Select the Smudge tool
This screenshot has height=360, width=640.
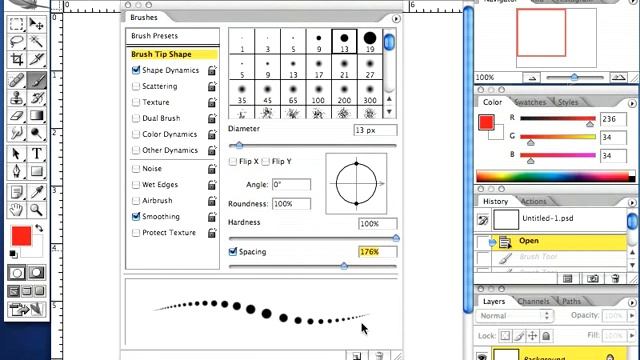[16, 133]
